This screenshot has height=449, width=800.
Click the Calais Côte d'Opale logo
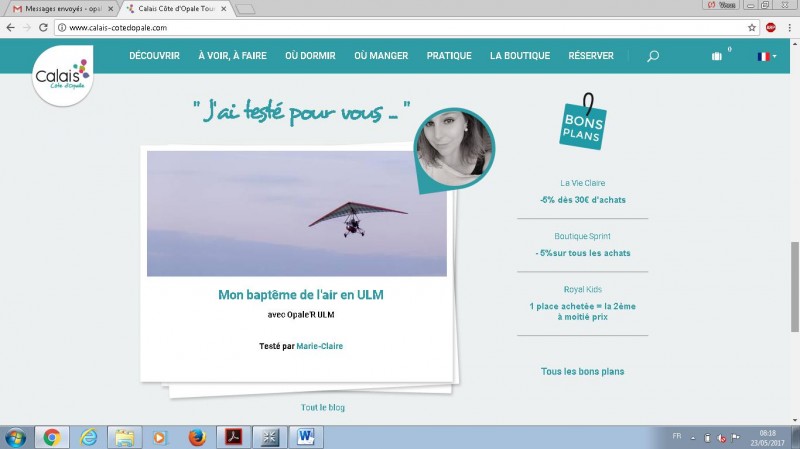60,74
